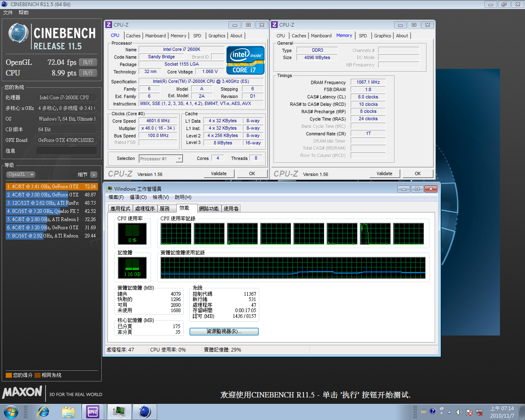Open the Windows Start menu orb

11,411
